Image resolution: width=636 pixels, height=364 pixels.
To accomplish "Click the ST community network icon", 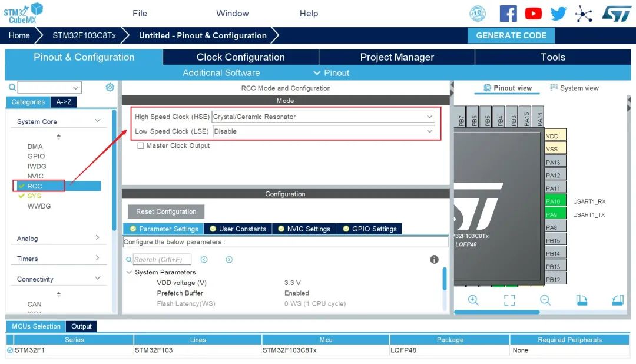I will (x=584, y=14).
